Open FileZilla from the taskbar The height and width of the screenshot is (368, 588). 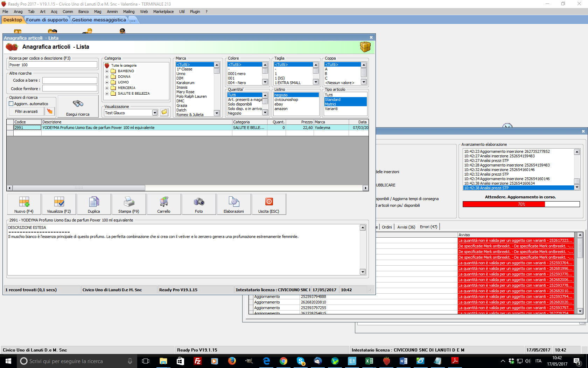pos(197,361)
